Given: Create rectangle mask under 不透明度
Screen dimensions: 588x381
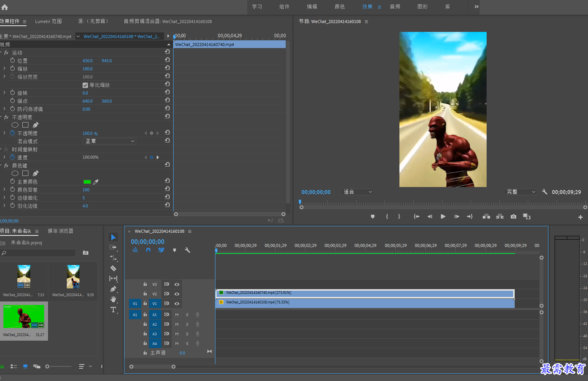Looking at the screenshot, I should 25,125.
